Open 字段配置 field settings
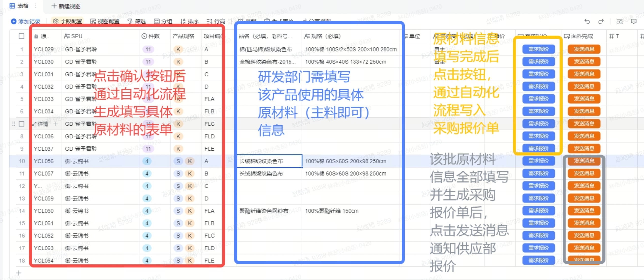644x280 pixels. click(67, 21)
